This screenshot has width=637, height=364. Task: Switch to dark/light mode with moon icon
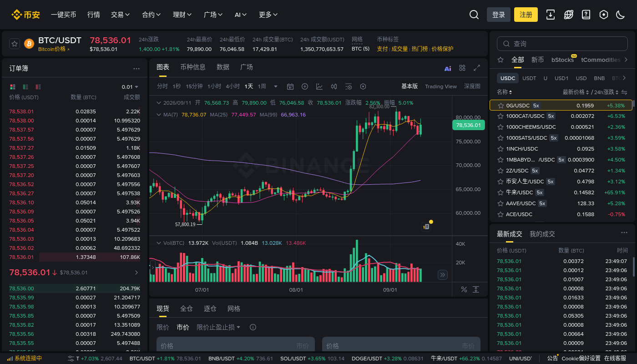click(620, 15)
